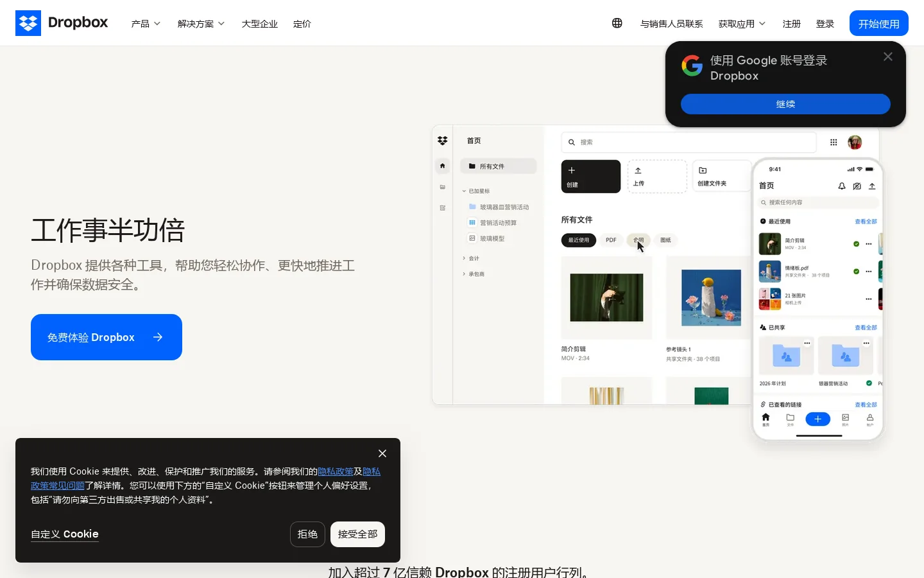
Task: Select 所有文件 in the preview sidebar
Action: 498,166
